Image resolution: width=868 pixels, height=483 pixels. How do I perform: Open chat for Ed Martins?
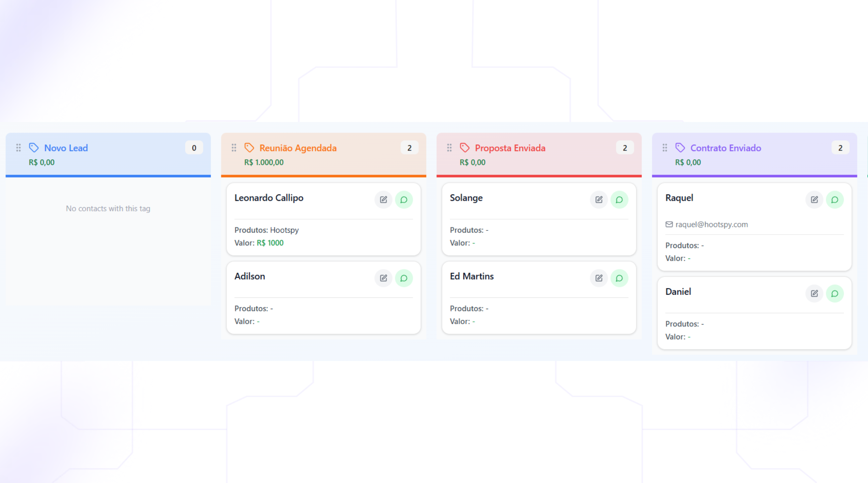coord(619,278)
